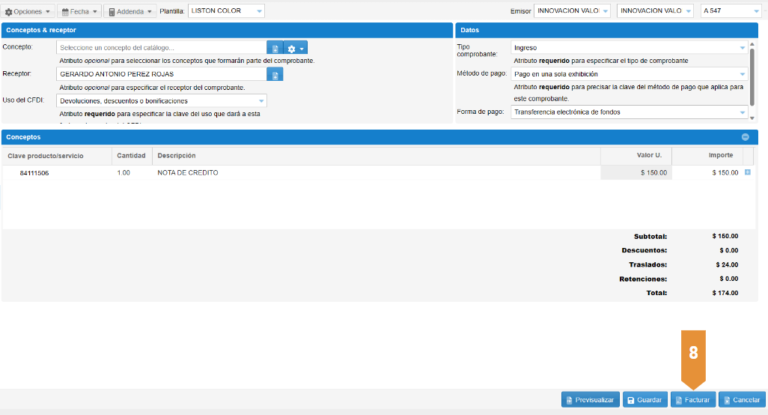768x415 pixels.
Task: Open the Método de pago dropdown
Action: (629, 74)
